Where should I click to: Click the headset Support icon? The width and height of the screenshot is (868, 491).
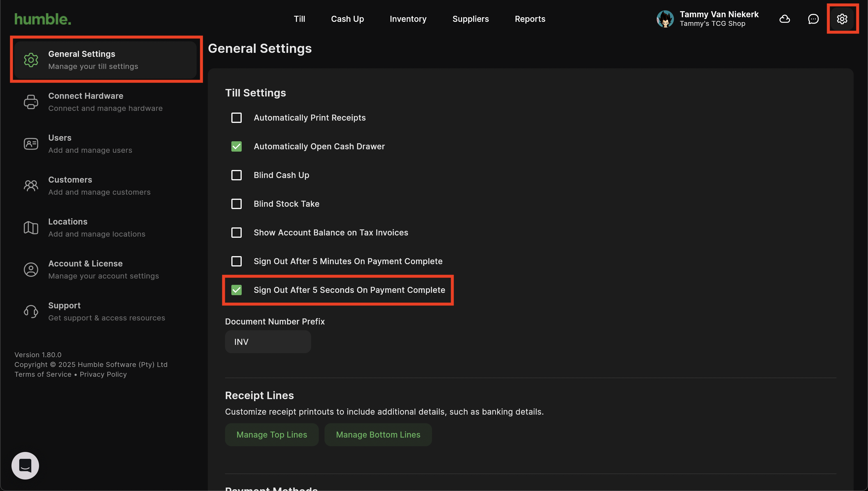click(x=31, y=311)
